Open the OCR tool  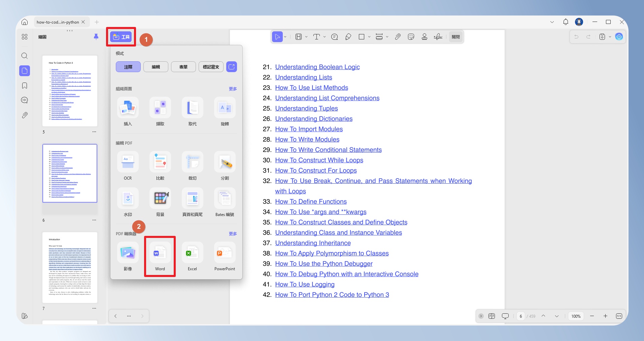tap(128, 165)
